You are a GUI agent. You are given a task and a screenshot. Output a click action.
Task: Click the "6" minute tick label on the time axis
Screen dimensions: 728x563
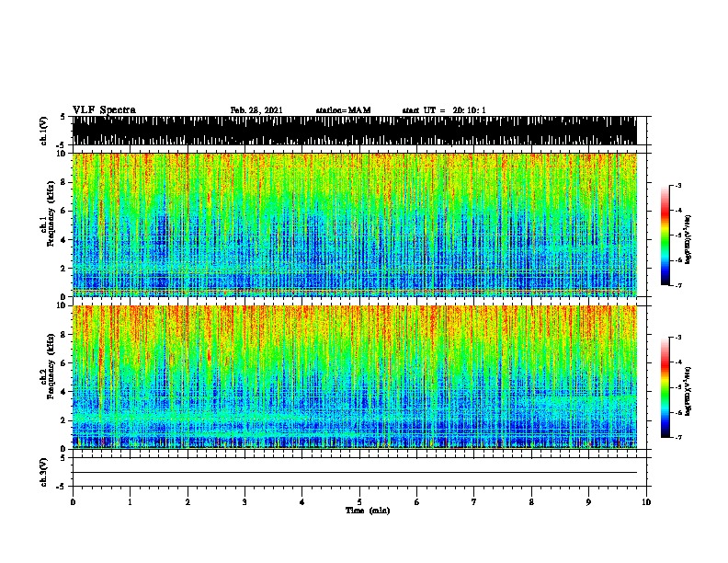click(x=417, y=502)
